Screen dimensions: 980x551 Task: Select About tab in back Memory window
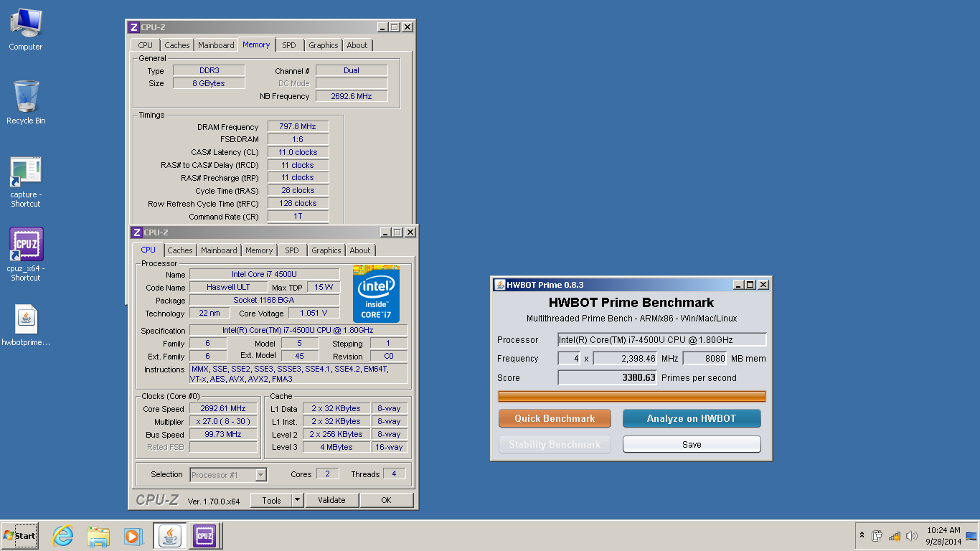tap(357, 45)
